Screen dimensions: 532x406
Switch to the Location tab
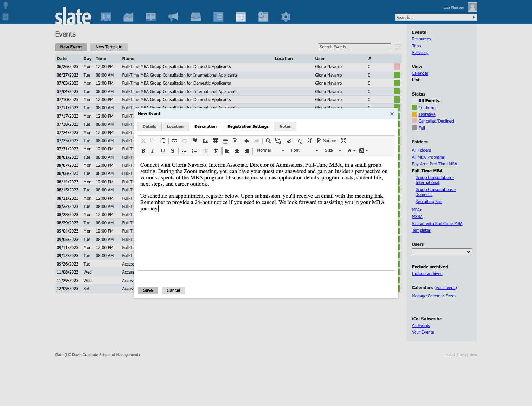point(175,126)
